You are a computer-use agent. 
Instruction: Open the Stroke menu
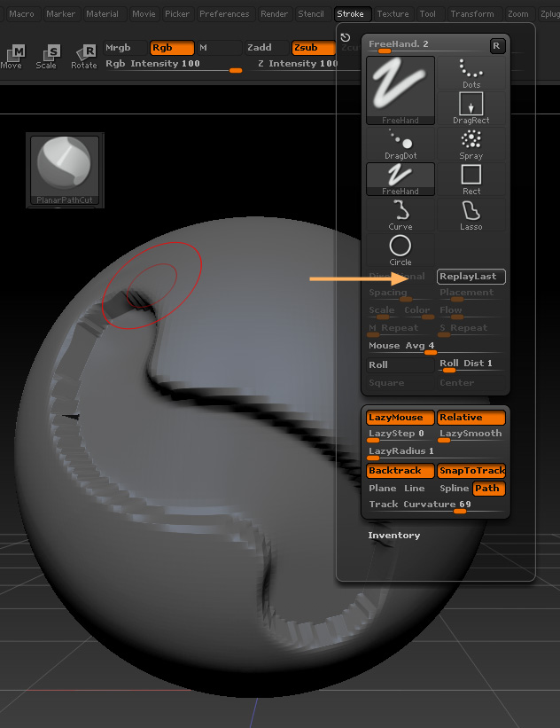351,14
